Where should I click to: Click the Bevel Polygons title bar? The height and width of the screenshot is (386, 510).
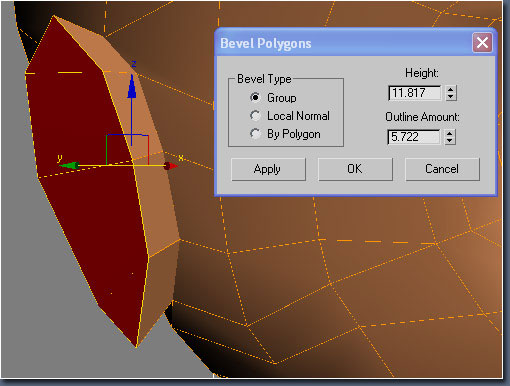pyautogui.click(x=343, y=43)
